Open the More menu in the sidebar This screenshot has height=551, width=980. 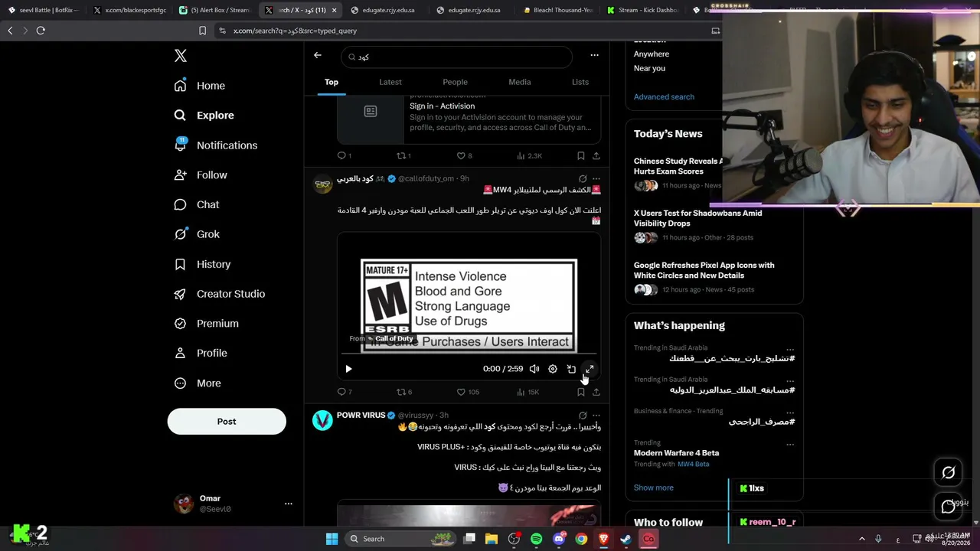click(x=198, y=383)
